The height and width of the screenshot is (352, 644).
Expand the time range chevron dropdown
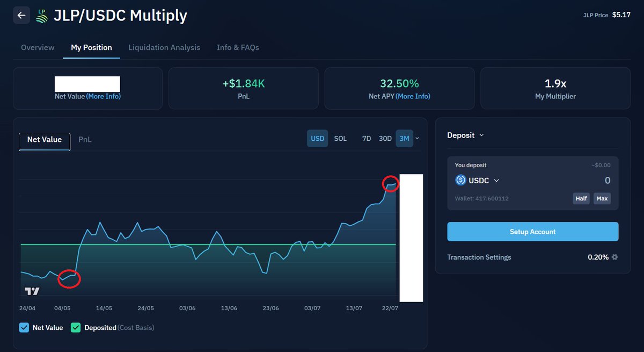418,139
